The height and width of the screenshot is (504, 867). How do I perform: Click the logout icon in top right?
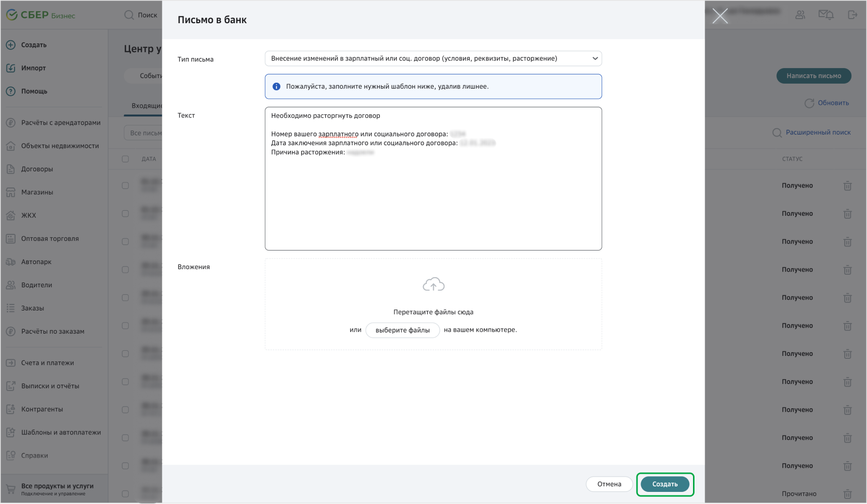pos(852,15)
